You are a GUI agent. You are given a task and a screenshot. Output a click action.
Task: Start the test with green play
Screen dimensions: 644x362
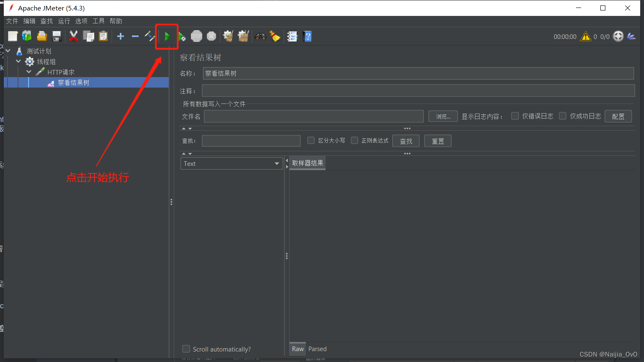tap(167, 36)
